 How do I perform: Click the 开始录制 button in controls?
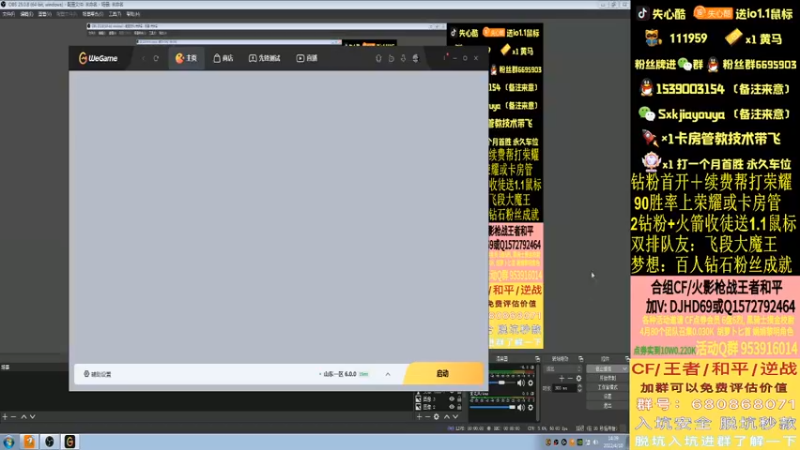point(608,378)
